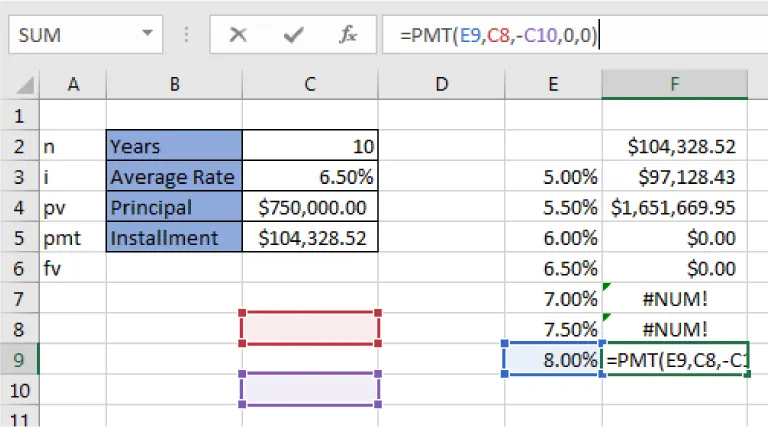The width and height of the screenshot is (768, 427).
Task: Select row 9 header
Action: tap(20, 358)
